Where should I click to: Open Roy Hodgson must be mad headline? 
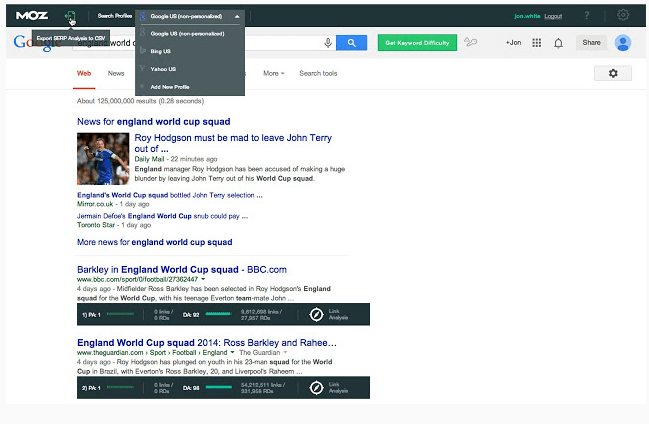click(233, 143)
